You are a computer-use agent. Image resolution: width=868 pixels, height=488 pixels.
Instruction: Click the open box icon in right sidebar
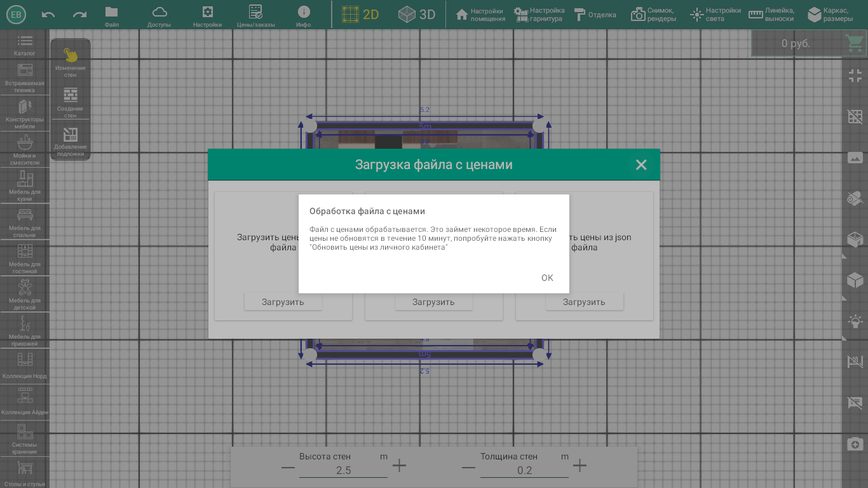click(x=855, y=239)
